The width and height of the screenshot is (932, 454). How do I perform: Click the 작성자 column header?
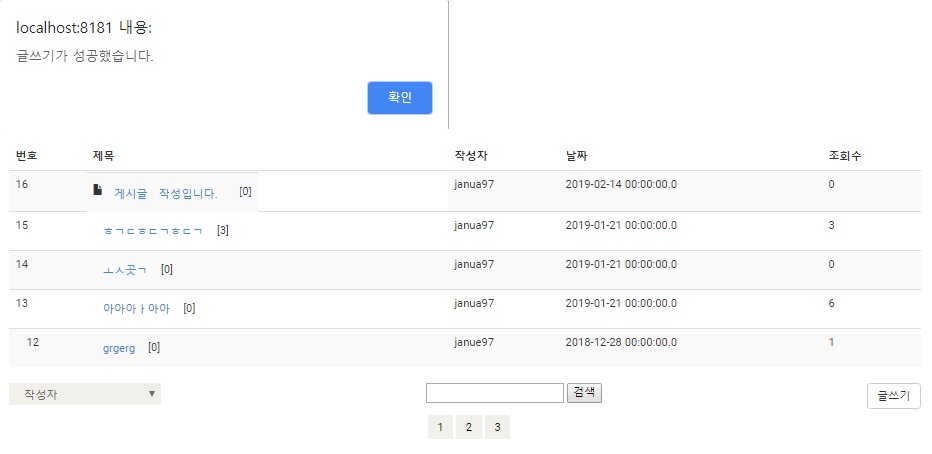click(x=471, y=156)
